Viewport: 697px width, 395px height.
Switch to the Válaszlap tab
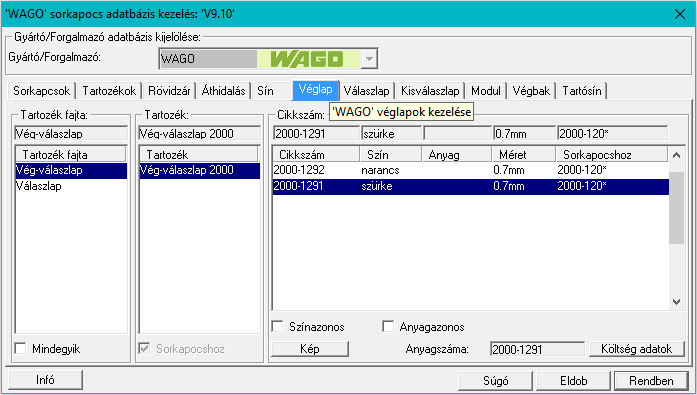point(366,91)
